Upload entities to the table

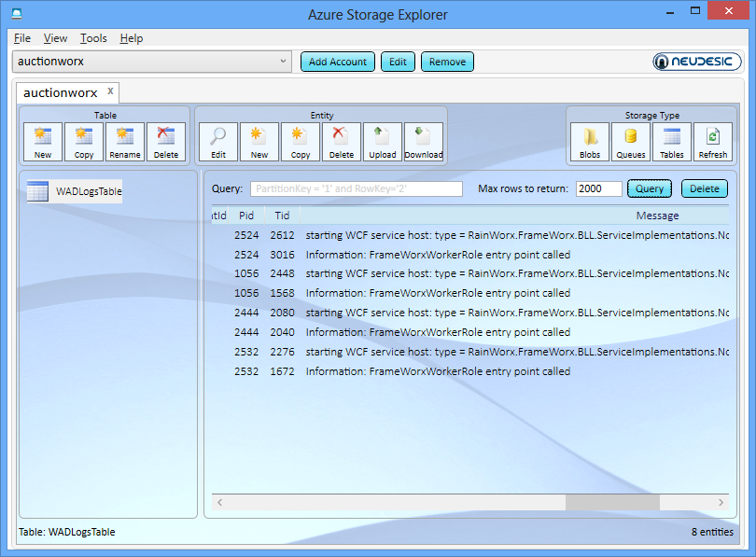pos(383,142)
